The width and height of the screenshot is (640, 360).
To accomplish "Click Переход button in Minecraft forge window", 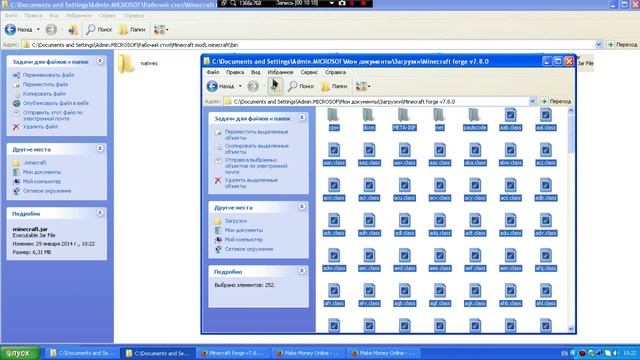I will tap(556, 101).
